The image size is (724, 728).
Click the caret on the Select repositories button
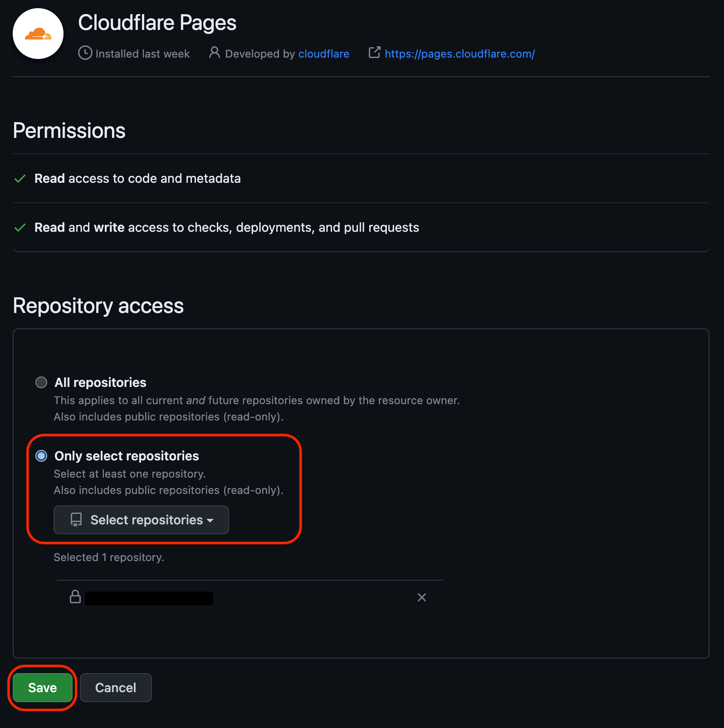[210, 521]
